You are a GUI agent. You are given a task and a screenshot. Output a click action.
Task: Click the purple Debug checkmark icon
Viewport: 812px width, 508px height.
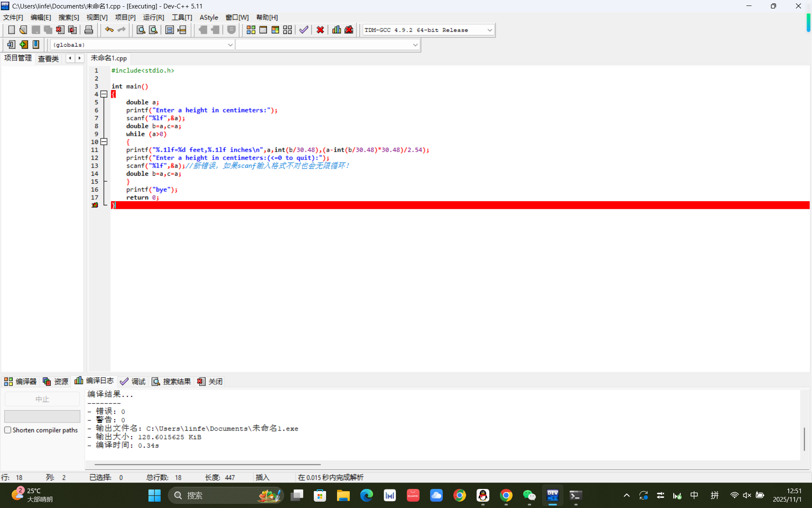(304, 30)
